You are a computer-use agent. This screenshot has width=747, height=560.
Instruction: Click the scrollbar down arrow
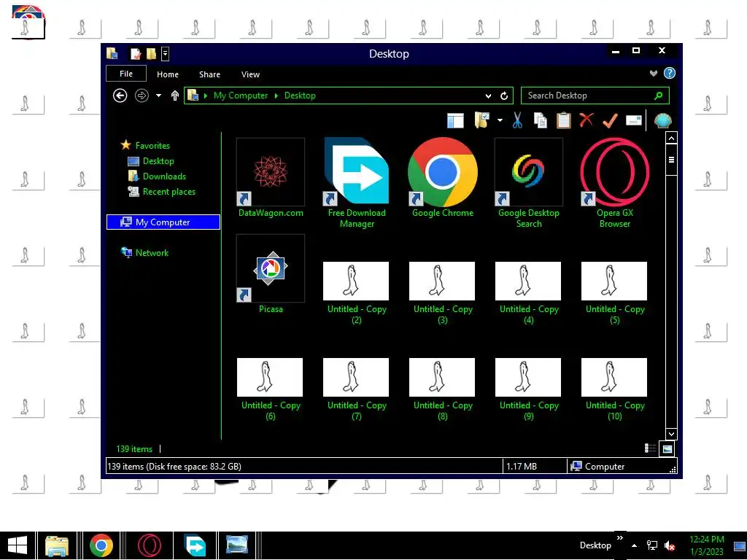point(671,434)
